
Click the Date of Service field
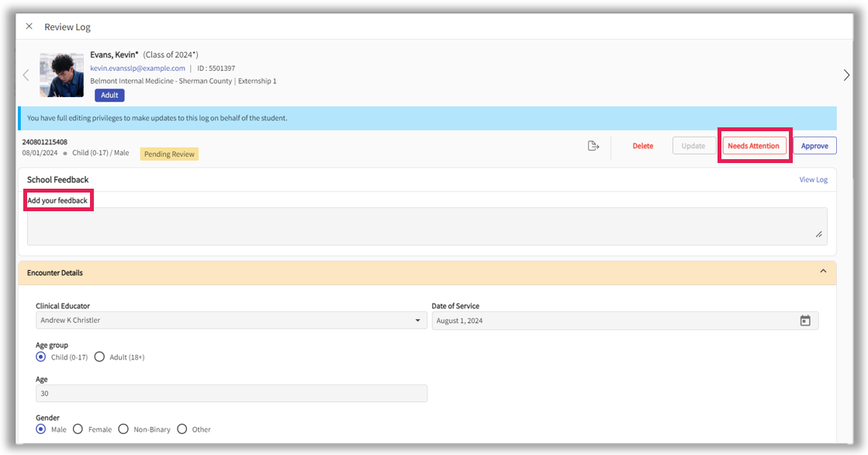click(x=624, y=321)
